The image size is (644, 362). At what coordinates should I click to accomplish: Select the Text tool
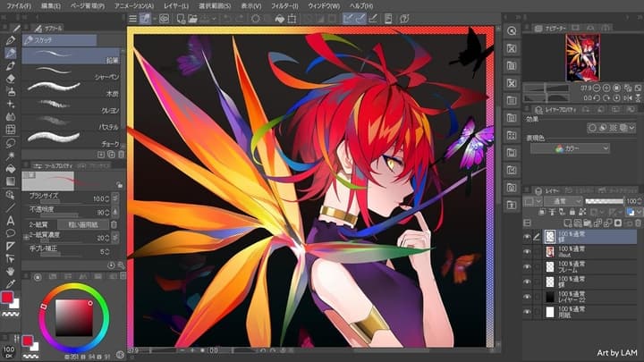click(x=11, y=221)
